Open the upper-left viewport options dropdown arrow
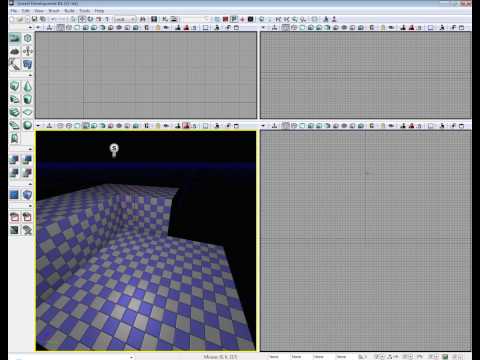Image resolution: width=480 pixels, height=360 pixels. [x=38, y=28]
